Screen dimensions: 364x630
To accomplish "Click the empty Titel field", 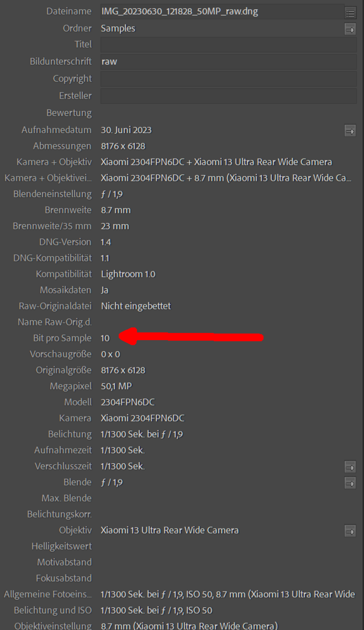I will click(228, 44).
